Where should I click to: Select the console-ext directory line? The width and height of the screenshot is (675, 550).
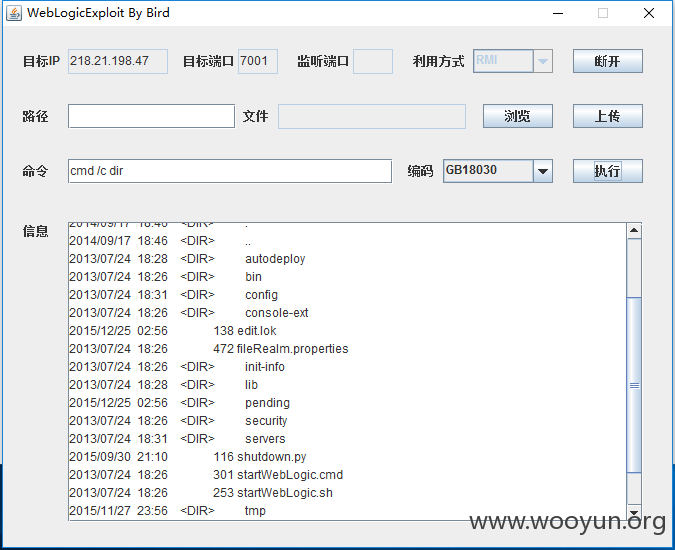189,313
